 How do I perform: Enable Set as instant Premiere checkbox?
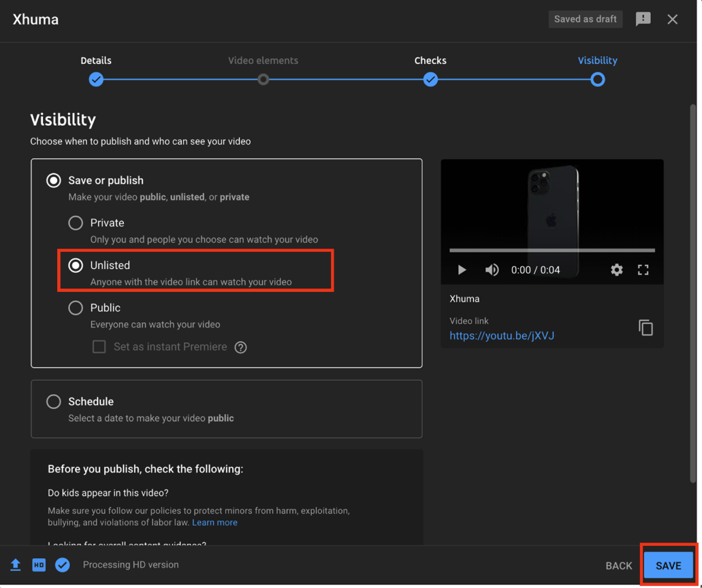pyautogui.click(x=99, y=347)
